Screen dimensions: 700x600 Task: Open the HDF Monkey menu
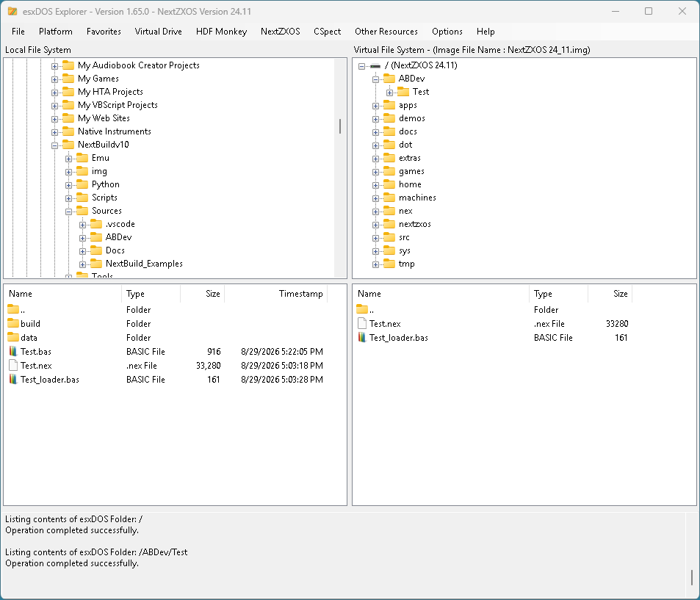pyautogui.click(x=221, y=32)
